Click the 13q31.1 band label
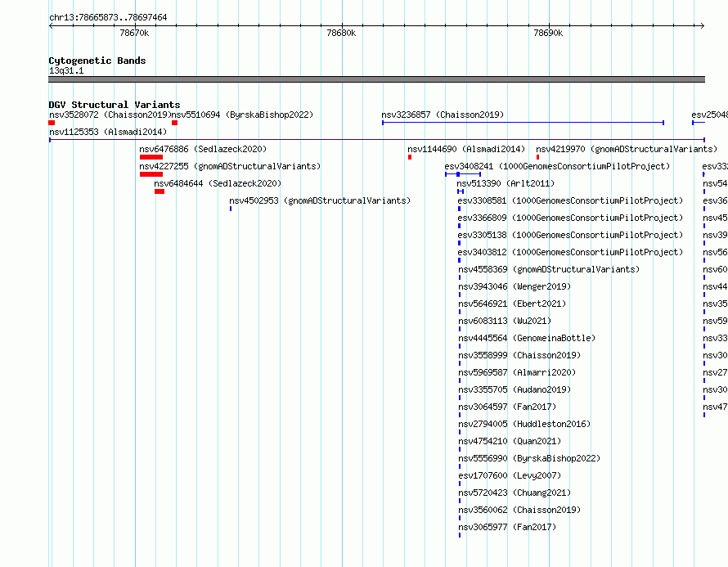Viewport: 728px width, 567px height. pos(66,70)
